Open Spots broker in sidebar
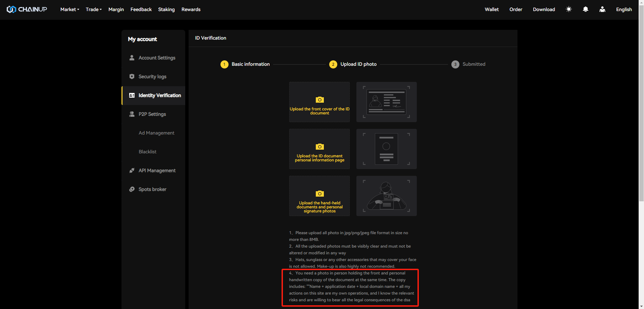The height and width of the screenshot is (309, 644). 152,189
